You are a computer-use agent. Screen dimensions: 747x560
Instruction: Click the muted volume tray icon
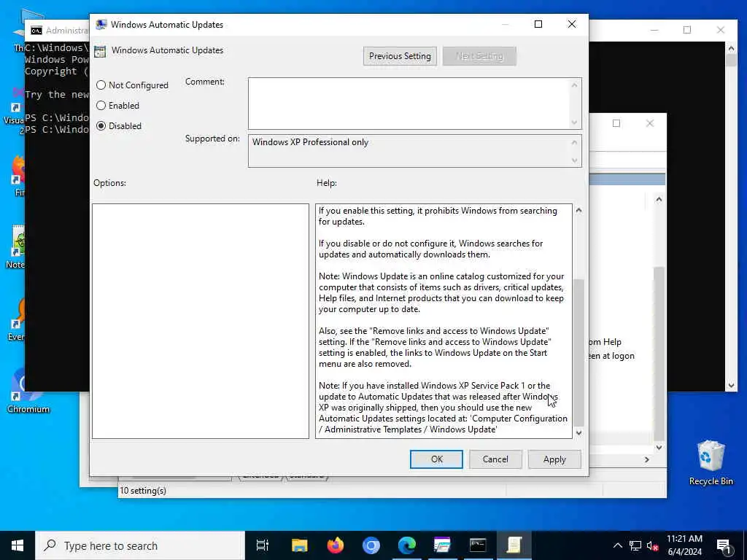(652, 545)
